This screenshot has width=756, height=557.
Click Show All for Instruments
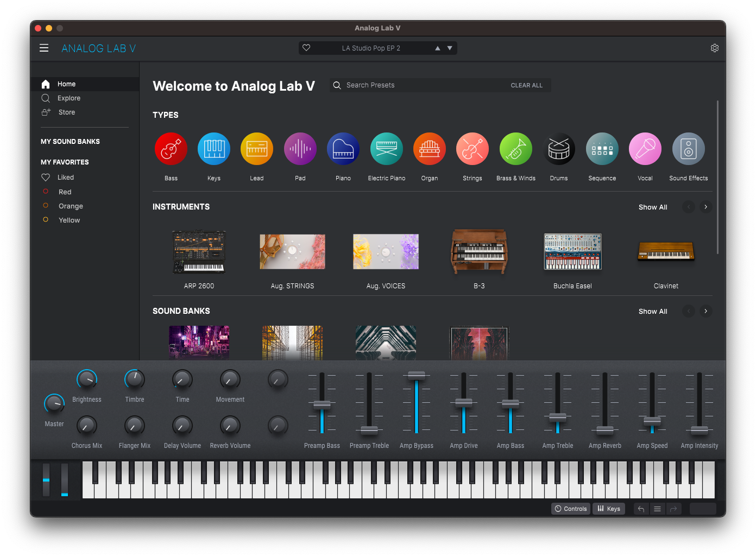coord(653,207)
